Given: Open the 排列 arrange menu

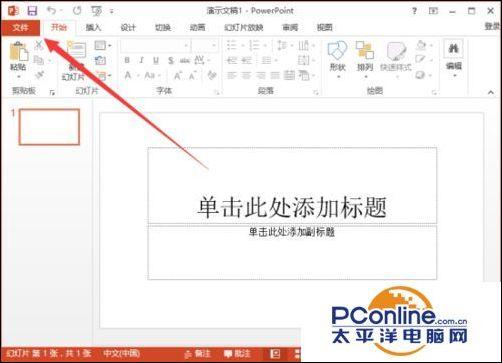Looking at the screenshot, I should click(365, 59).
